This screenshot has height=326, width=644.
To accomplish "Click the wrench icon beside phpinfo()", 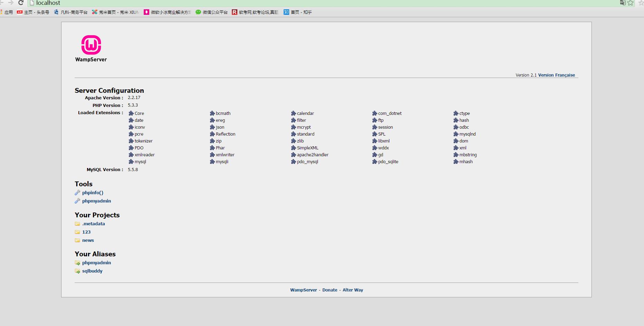I will coord(77,192).
